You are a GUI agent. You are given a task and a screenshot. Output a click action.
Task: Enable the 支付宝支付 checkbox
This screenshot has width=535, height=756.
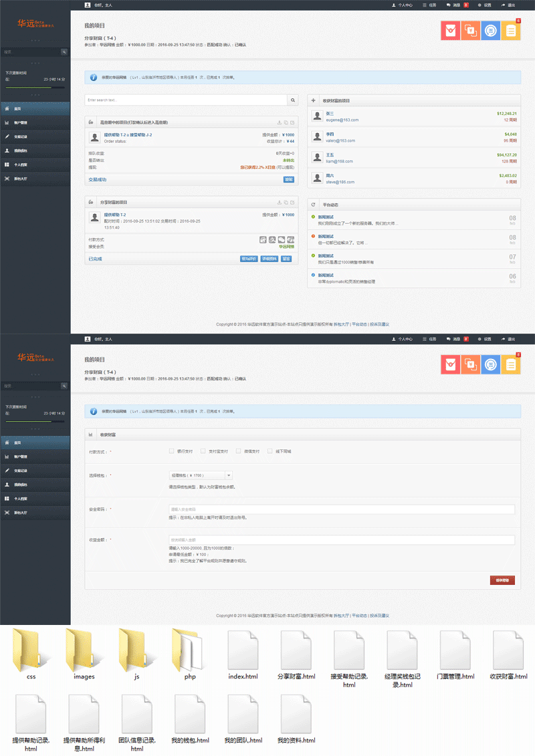[x=203, y=451]
